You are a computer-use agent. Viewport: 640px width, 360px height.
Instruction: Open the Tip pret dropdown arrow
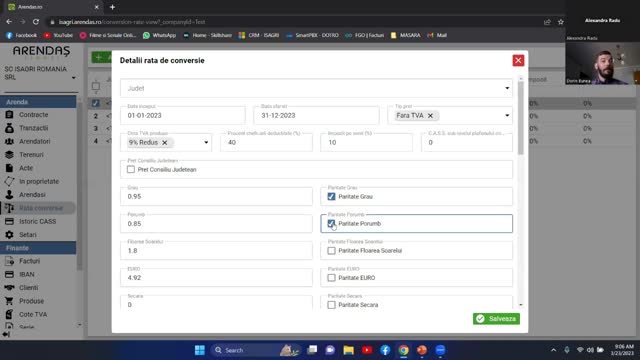coord(507,116)
